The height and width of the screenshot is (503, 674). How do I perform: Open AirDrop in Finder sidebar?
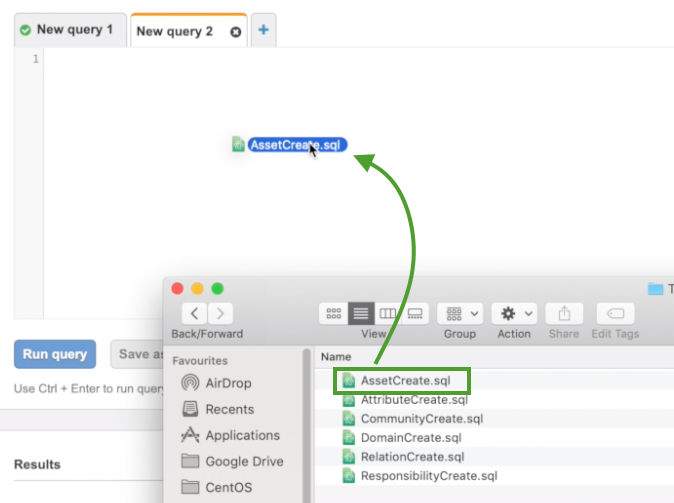pos(228,383)
